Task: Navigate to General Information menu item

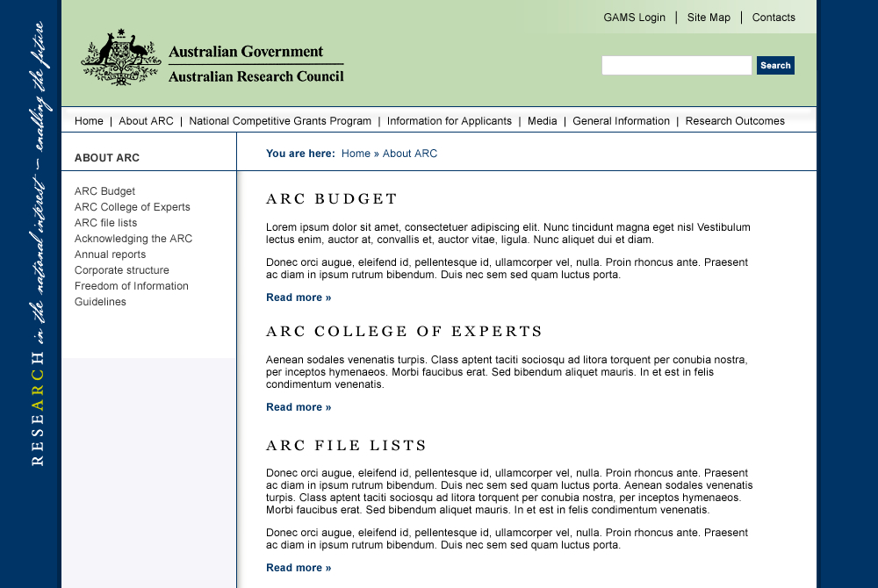Action: point(621,121)
